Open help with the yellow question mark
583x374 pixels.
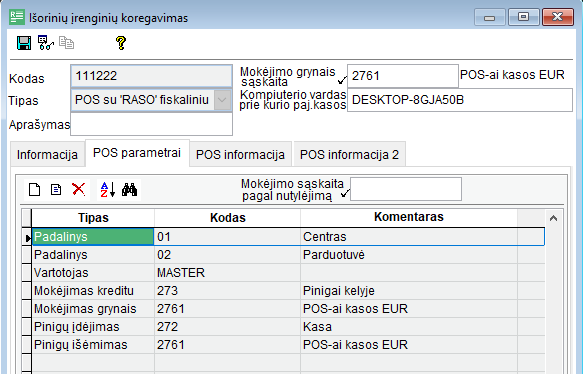(121, 43)
